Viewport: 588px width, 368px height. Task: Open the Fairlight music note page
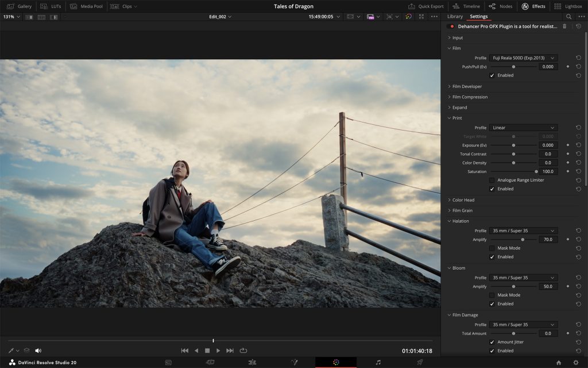378,362
